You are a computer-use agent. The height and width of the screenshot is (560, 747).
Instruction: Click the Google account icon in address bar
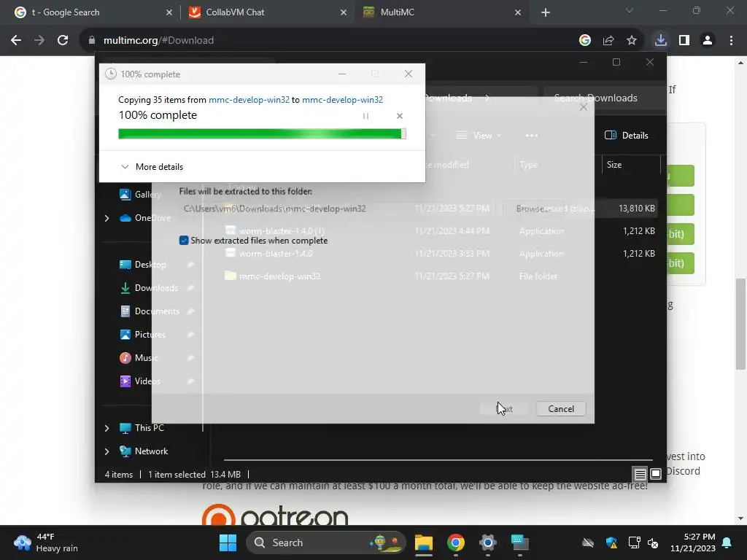tap(585, 41)
